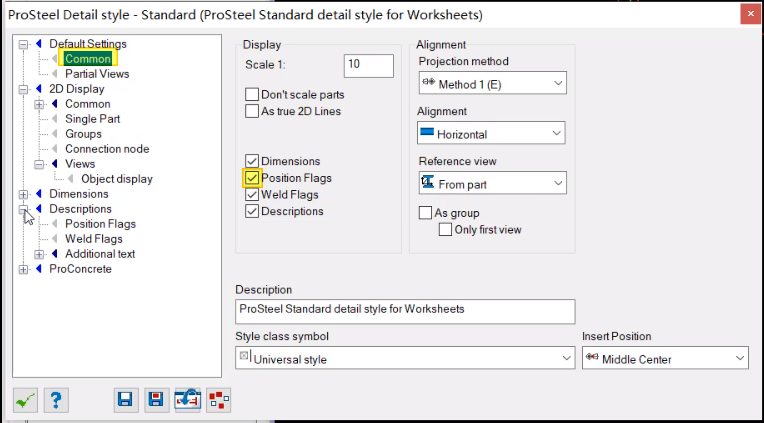Select the 2D Display tree item label
This screenshot has width=764, height=423.
pyautogui.click(x=76, y=89)
